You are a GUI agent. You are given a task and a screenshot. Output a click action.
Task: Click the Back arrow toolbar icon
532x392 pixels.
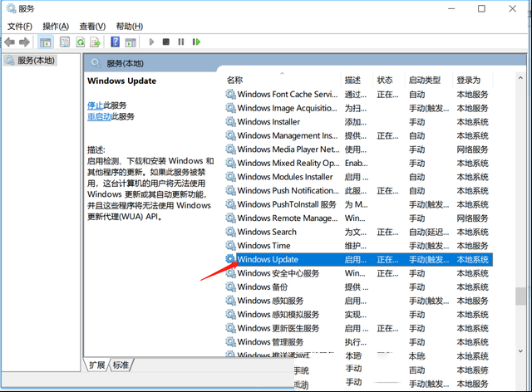pyautogui.click(x=9, y=42)
